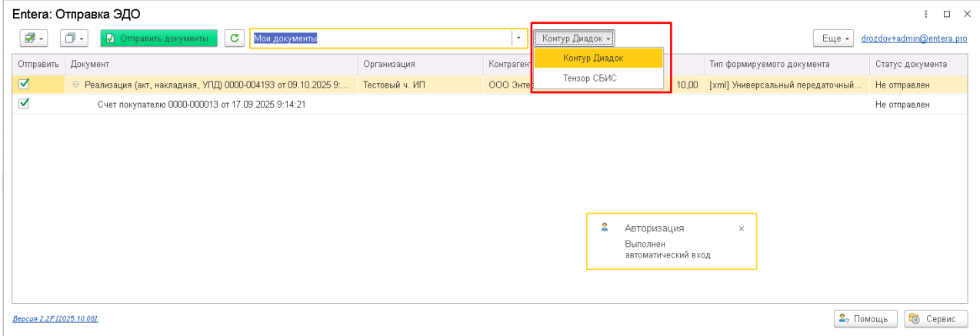Click the Authorization user icon
Image resolution: width=980 pixels, height=336 pixels.
point(605,228)
